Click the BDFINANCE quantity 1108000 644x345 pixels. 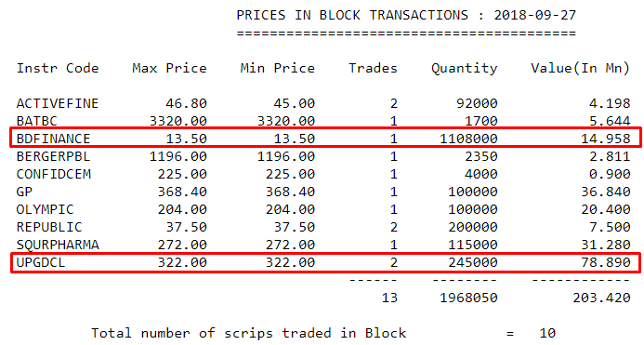(x=468, y=139)
